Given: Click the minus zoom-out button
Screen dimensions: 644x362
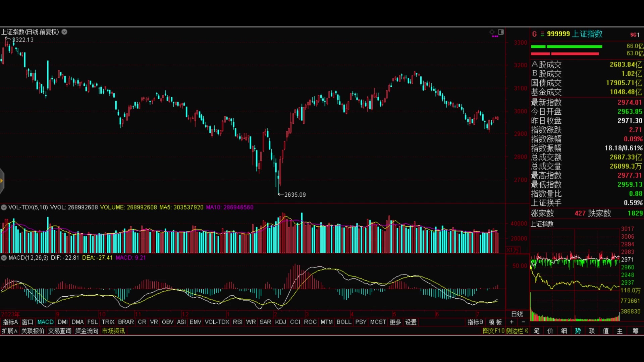Looking at the screenshot, I should (x=523, y=322).
